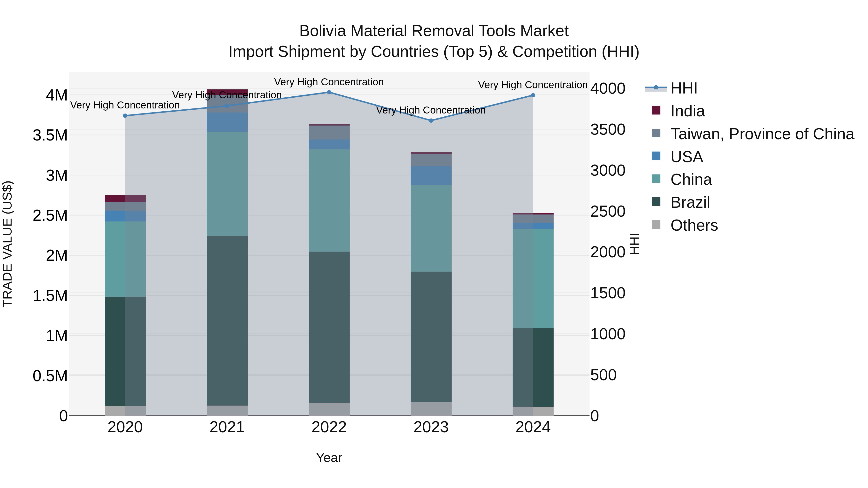Click the 2023 HHI data point

[x=431, y=120]
